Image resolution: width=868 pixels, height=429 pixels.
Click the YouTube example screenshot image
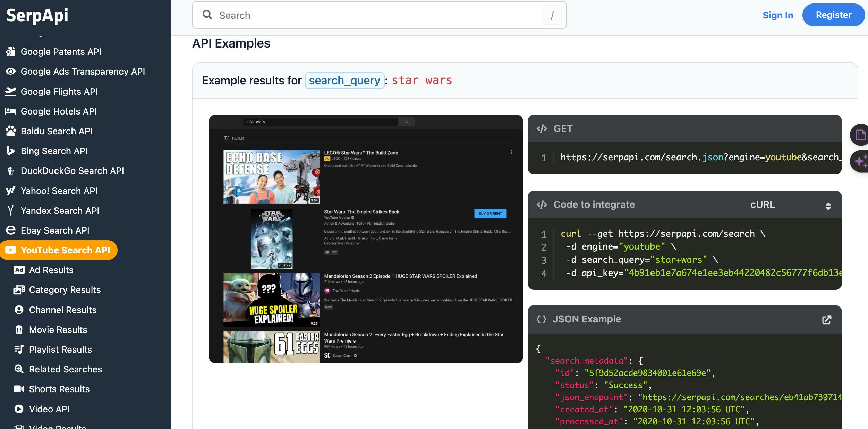[x=366, y=239]
